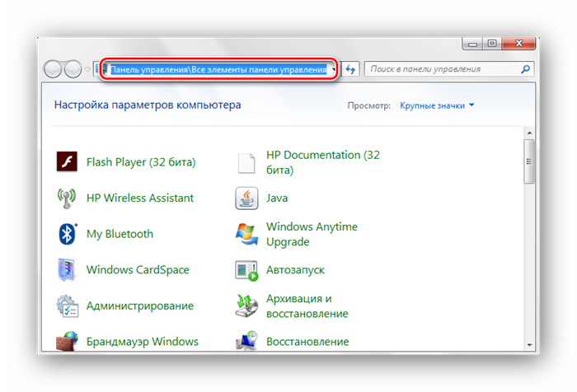Viewport: 577px width, 392px height.
Task: Open the My Bluetooth link
Action: click(120, 234)
